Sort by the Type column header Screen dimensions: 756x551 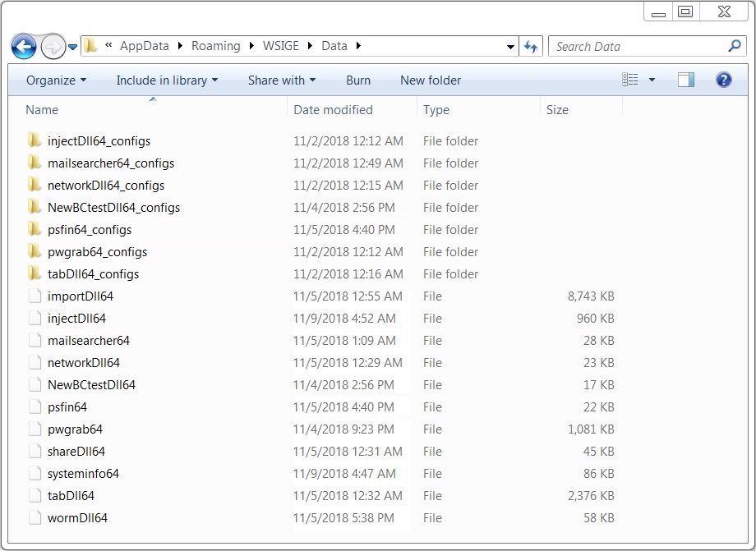point(479,110)
